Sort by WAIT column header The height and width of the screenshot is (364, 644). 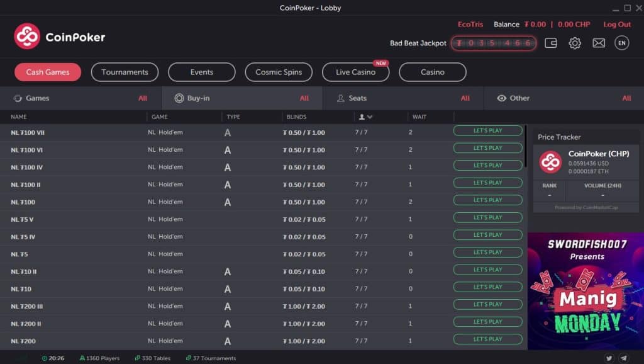click(x=419, y=117)
